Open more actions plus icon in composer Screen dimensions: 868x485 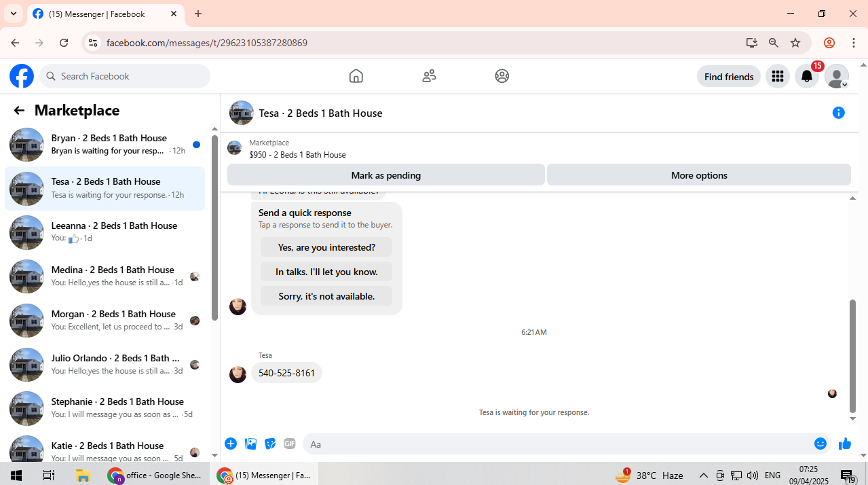coord(231,444)
